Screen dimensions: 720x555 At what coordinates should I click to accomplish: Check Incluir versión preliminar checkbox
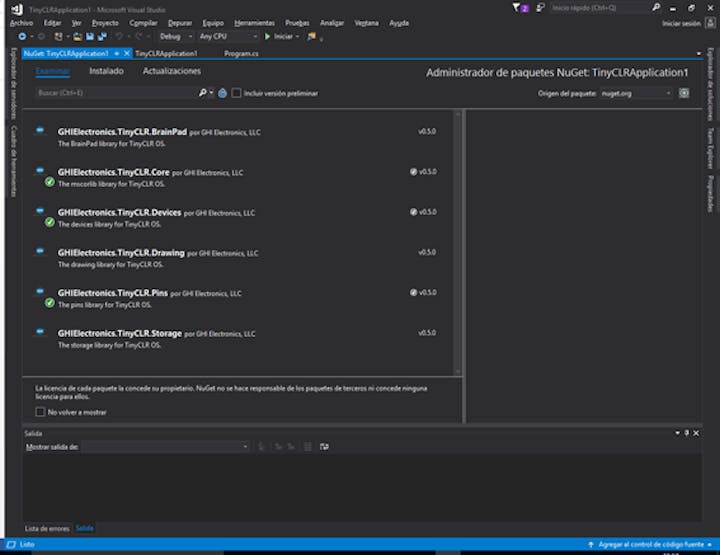click(x=236, y=93)
